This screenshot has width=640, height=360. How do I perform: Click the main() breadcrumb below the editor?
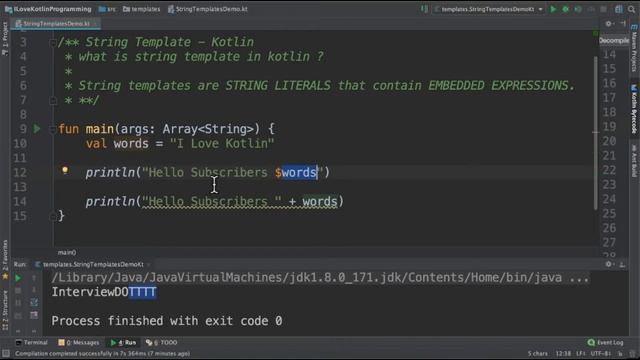[67, 252]
